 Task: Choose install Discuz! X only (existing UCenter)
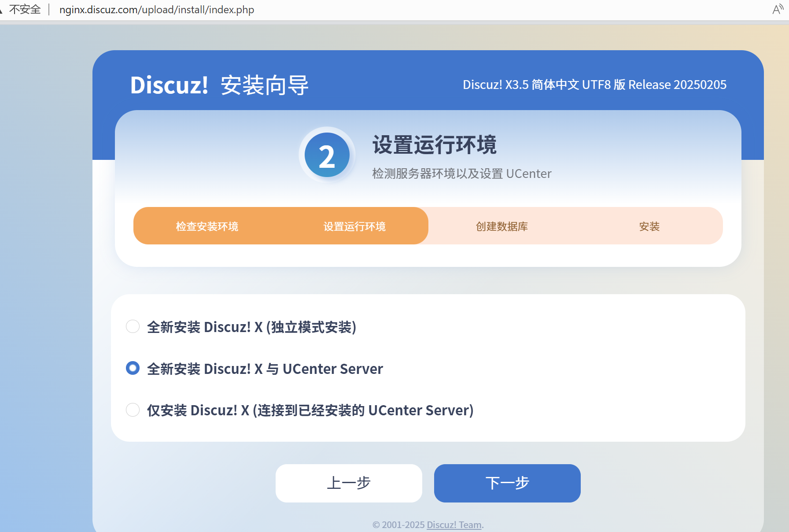pyautogui.click(x=133, y=410)
